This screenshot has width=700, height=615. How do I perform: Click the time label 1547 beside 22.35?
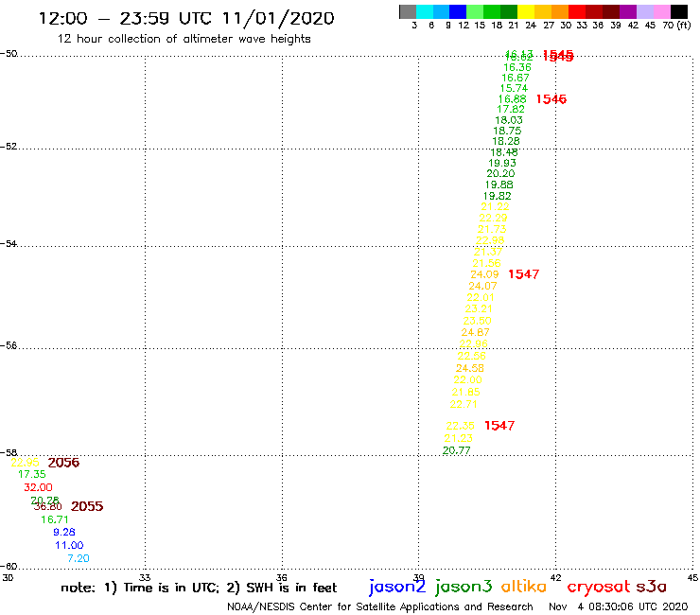click(499, 426)
